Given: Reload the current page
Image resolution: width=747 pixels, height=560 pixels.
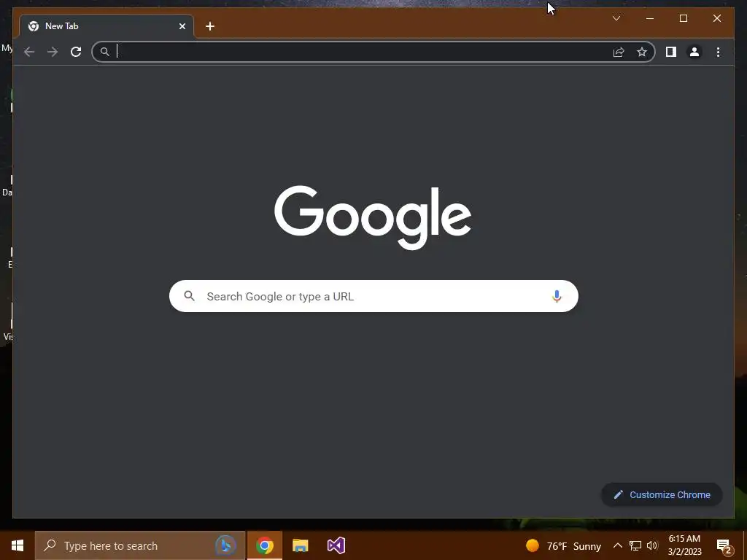Looking at the screenshot, I should click(76, 52).
